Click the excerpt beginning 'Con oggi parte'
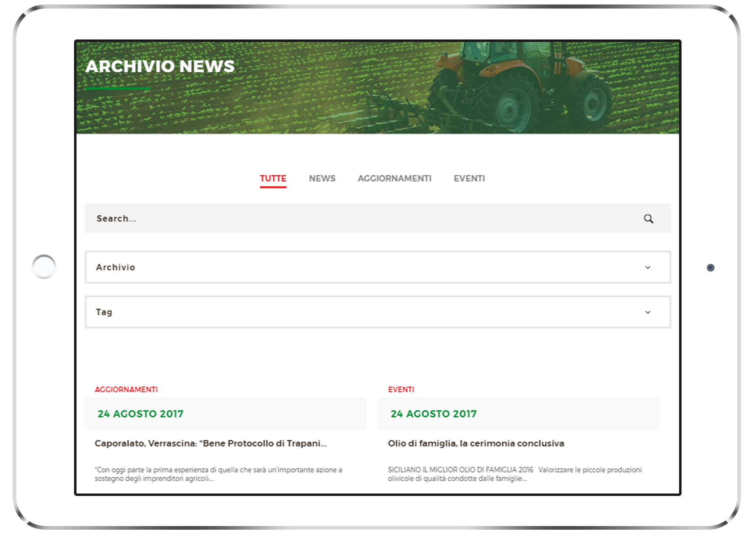 tap(218, 474)
